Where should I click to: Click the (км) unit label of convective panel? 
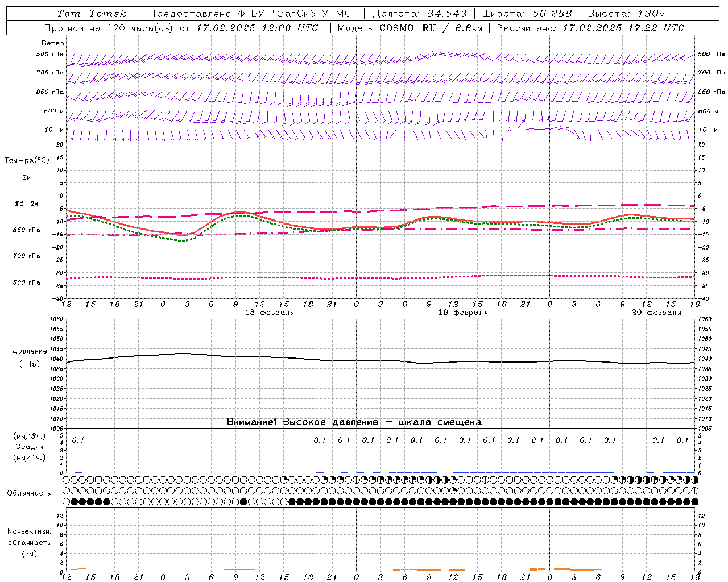tap(30, 554)
